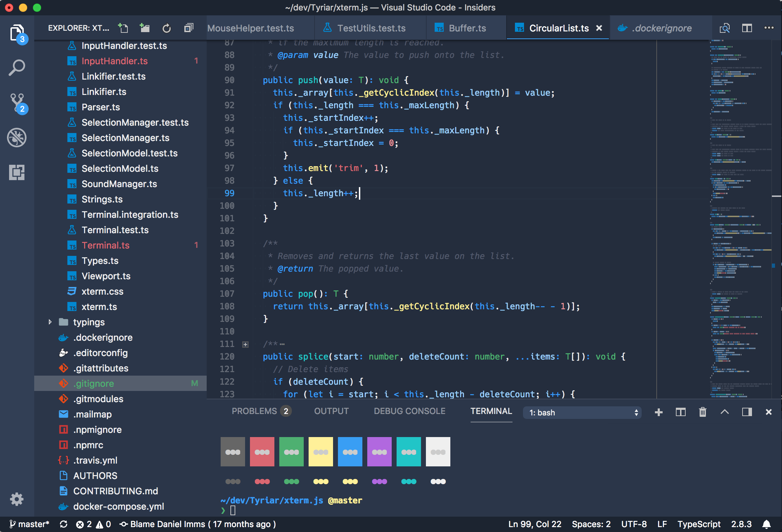The width and height of the screenshot is (782, 532).
Task: Click TypeScript language mode in status bar
Action: click(x=699, y=524)
